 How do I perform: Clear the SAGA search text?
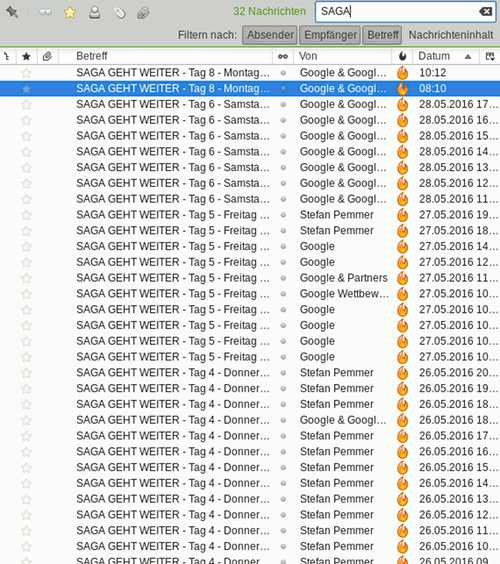click(485, 12)
